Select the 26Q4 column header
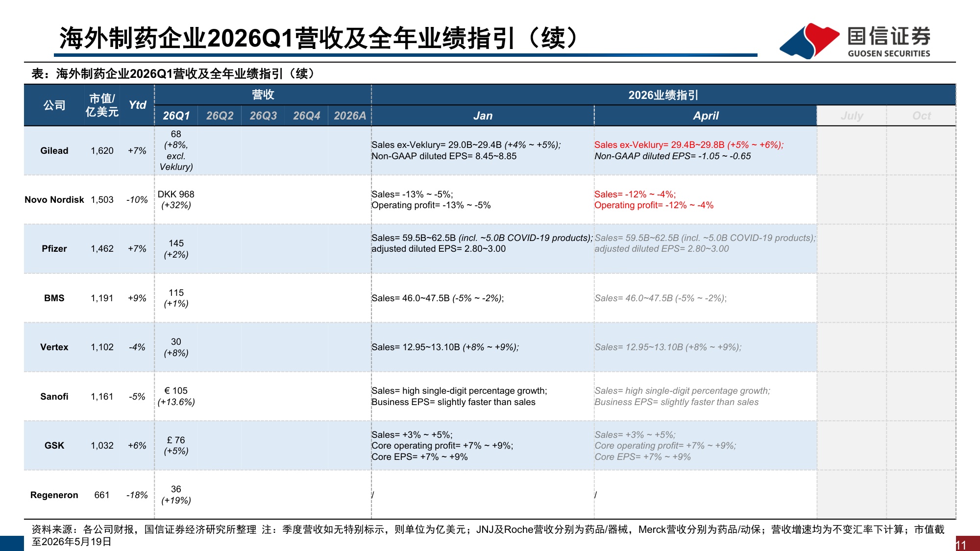This screenshot has width=980, height=551. point(306,116)
